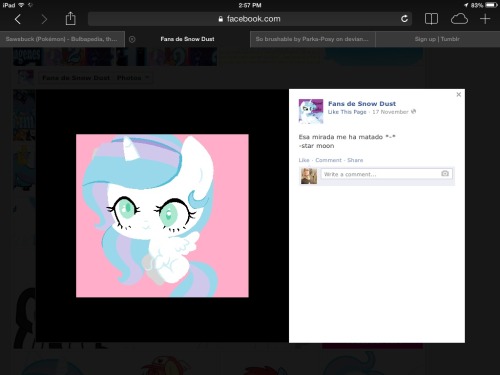This screenshot has height=375, width=500.
Task: Open the Share sheet icon
Action: [70, 18]
